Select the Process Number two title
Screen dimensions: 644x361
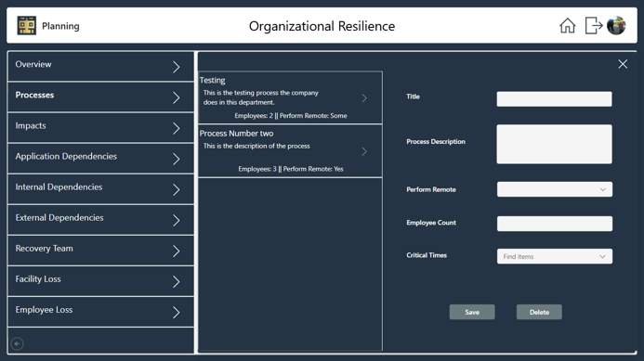coord(236,134)
